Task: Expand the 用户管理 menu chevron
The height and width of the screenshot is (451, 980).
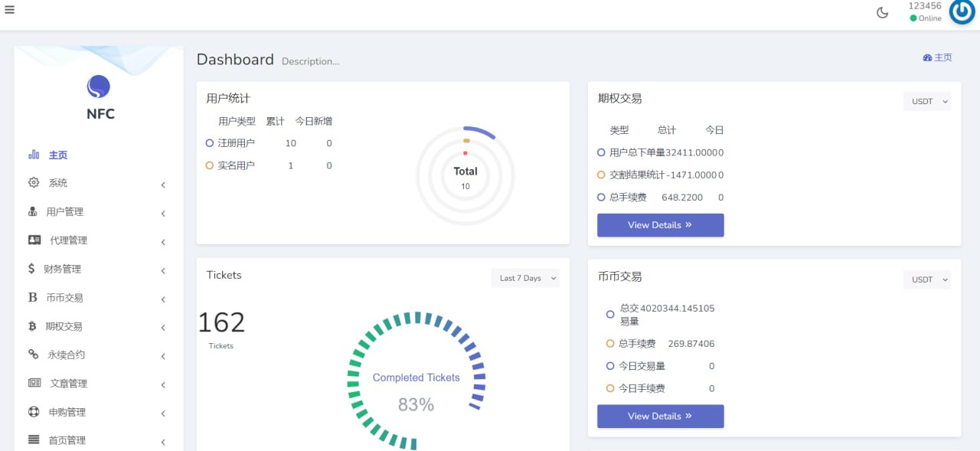Action: pos(163,213)
